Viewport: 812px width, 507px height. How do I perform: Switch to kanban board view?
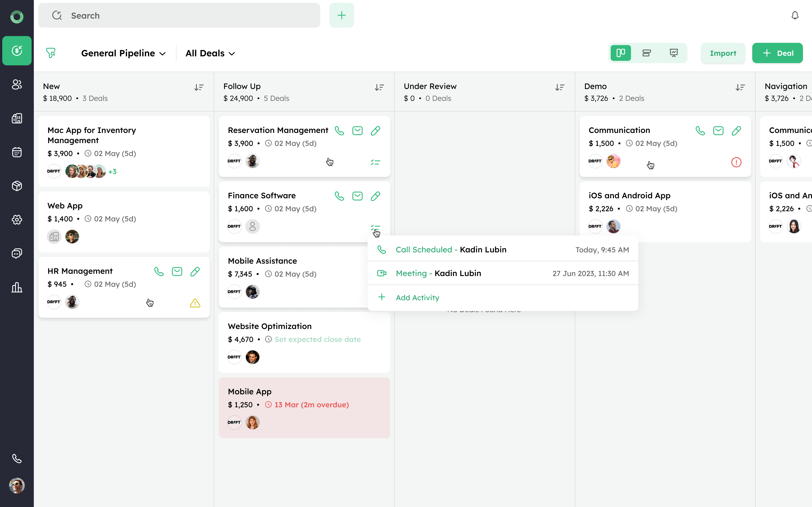(x=620, y=53)
